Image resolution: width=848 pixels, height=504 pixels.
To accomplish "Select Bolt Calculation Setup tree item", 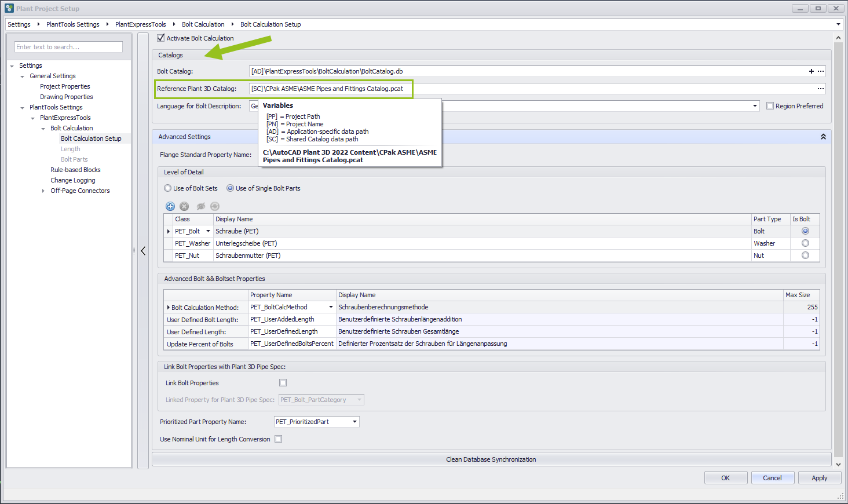I will click(x=91, y=138).
